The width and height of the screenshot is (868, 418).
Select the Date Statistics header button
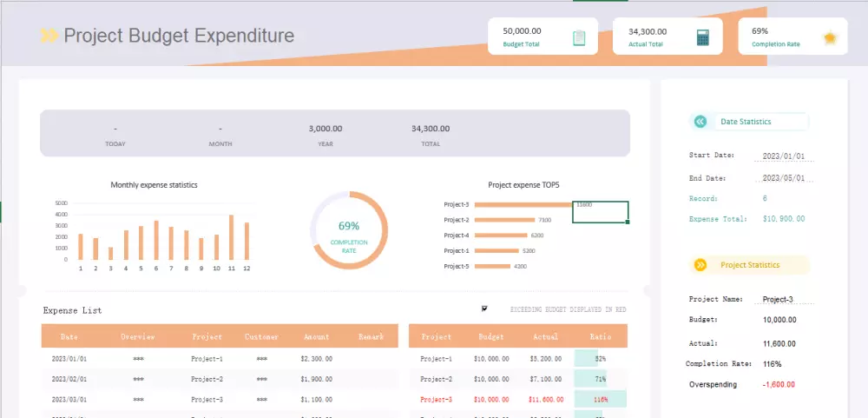click(749, 122)
